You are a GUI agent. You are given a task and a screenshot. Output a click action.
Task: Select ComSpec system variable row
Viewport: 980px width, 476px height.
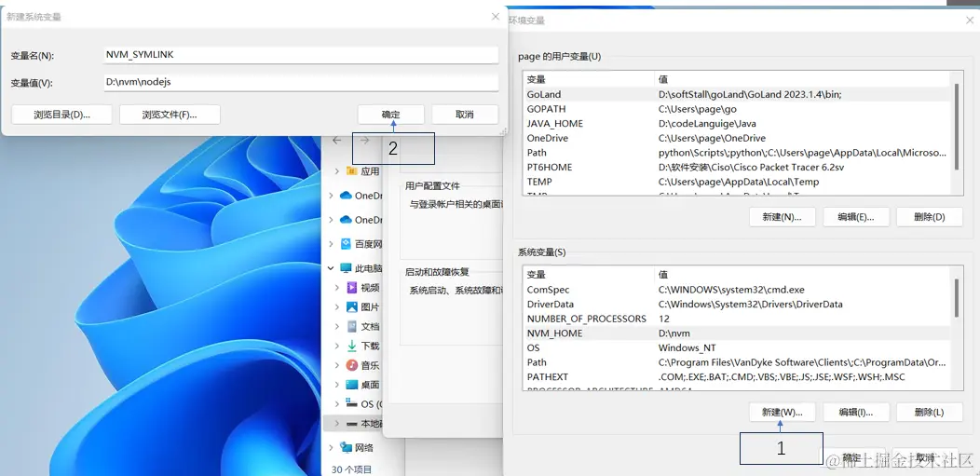tap(738, 290)
